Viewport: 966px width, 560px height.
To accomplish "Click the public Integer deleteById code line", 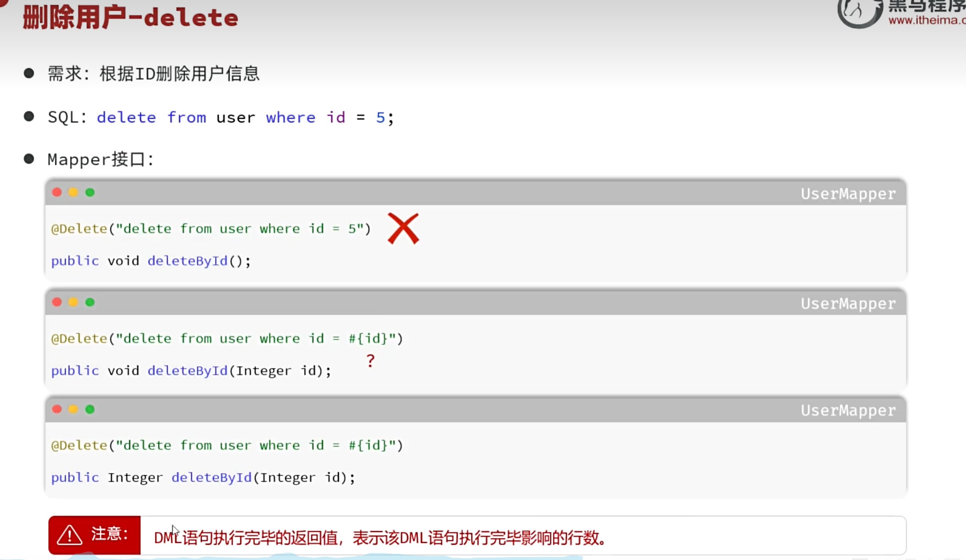I will 203,478.
